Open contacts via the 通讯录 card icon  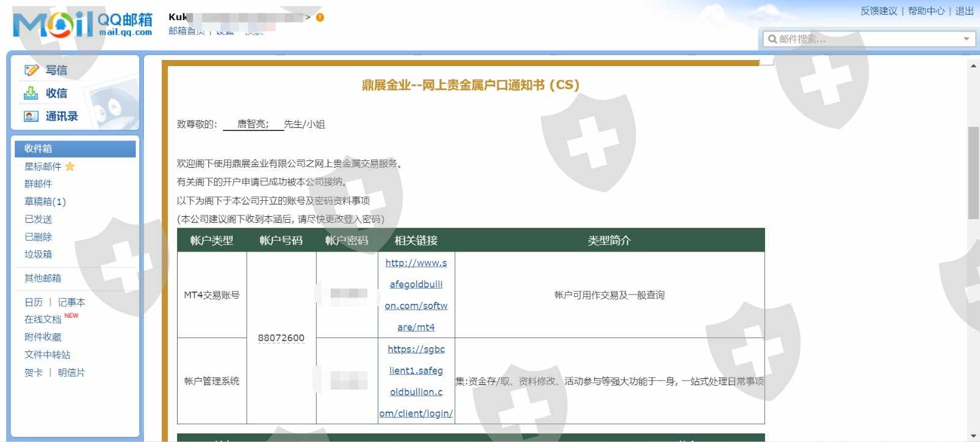tap(31, 116)
